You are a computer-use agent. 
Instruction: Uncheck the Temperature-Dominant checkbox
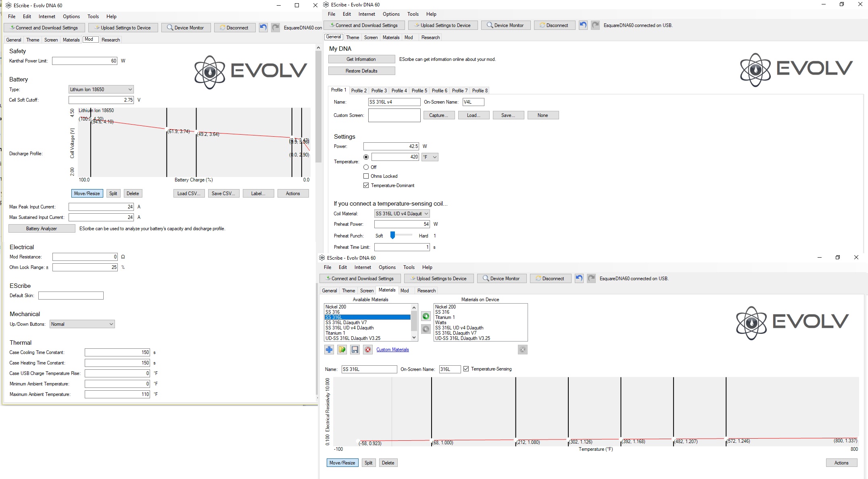point(366,185)
